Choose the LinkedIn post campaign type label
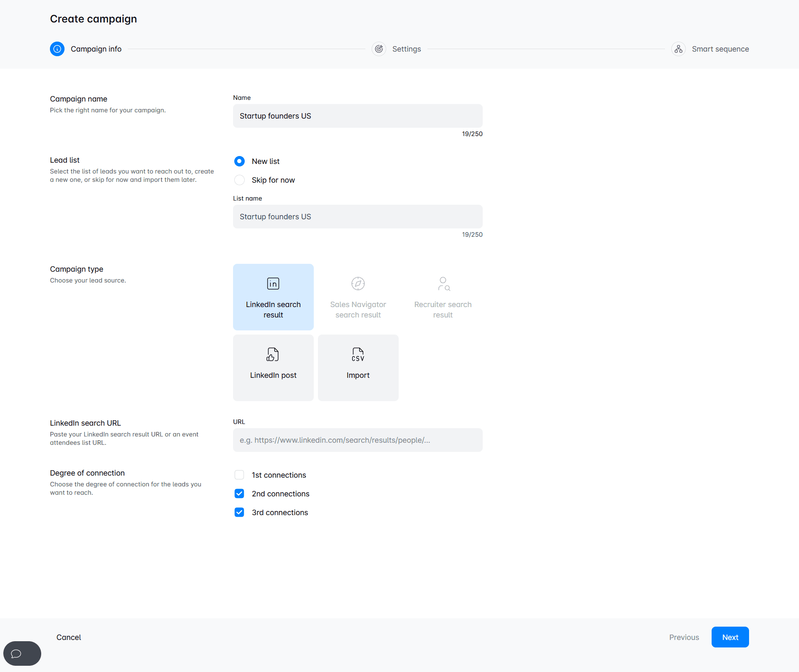799x672 pixels. [273, 375]
